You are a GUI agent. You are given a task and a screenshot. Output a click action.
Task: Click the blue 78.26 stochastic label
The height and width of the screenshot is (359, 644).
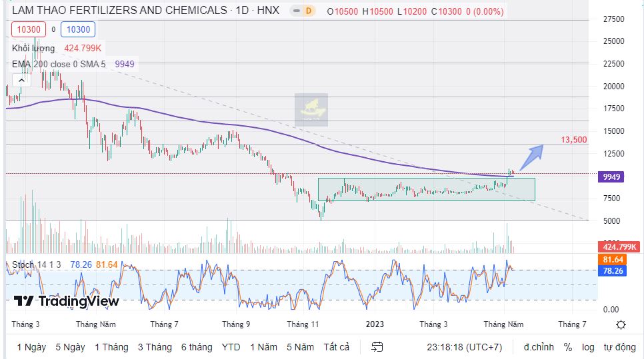tap(613, 271)
